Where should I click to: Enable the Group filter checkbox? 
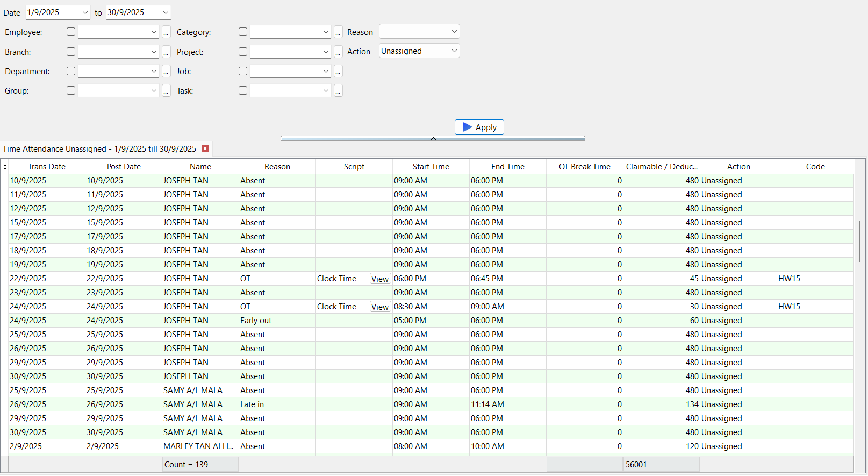point(71,90)
